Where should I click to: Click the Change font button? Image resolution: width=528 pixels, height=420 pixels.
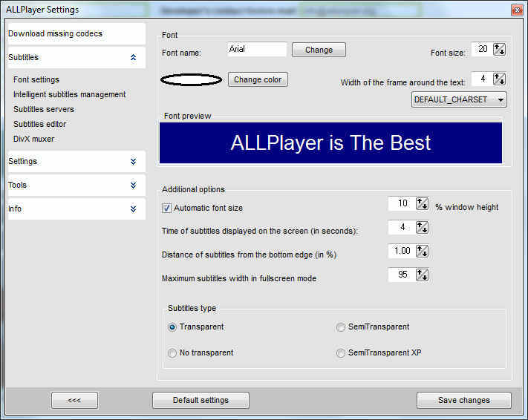point(319,50)
